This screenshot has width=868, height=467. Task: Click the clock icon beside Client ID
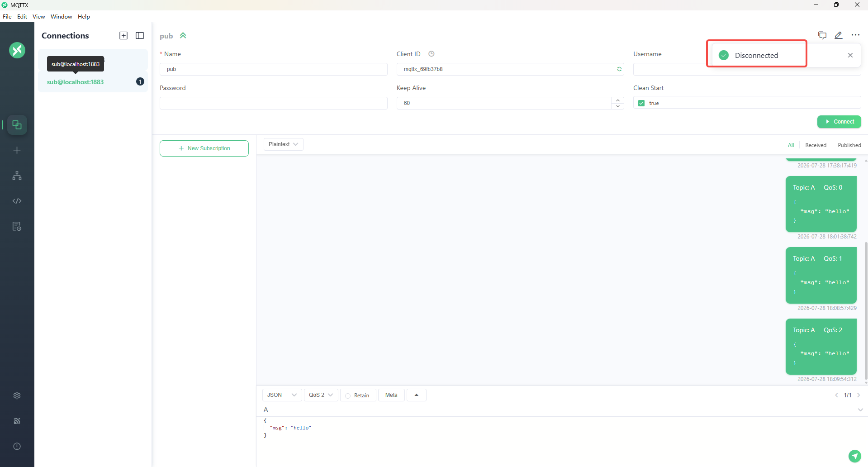432,54
